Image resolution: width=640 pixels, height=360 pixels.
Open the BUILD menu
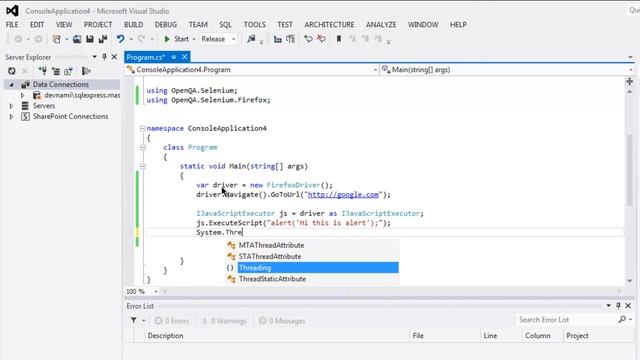133,24
